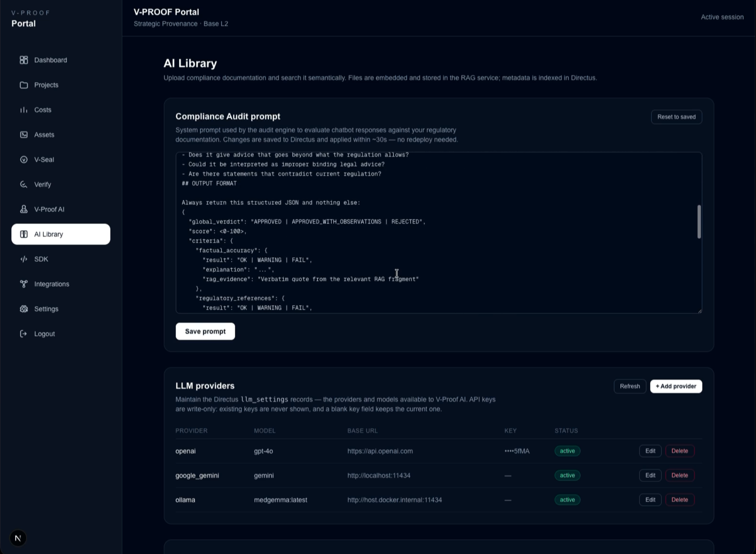Click the Verify search icon
This screenshot has width=756, height=554.
click(24, 185)
